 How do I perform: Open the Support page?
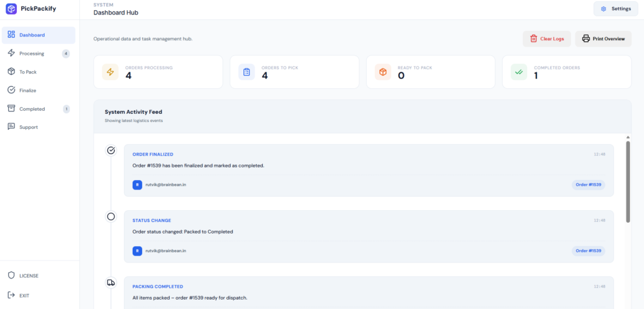tap(28, 127)
